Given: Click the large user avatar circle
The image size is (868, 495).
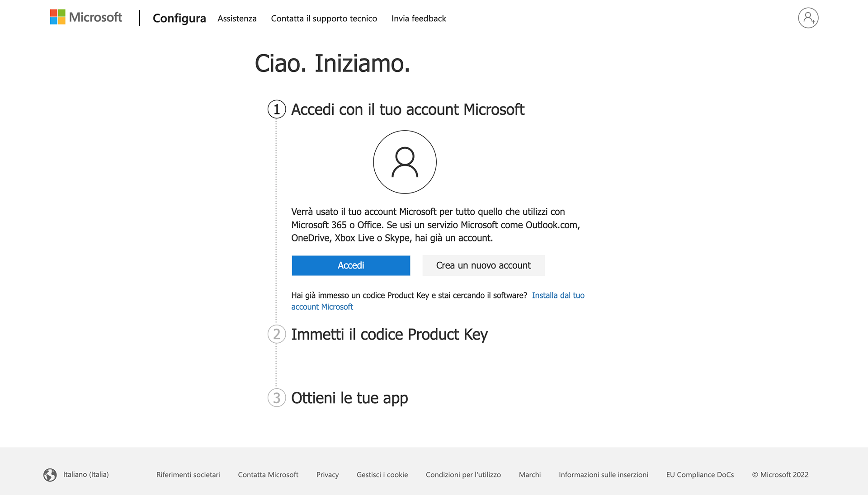Looking at the screenshot, I should [405, 162].
